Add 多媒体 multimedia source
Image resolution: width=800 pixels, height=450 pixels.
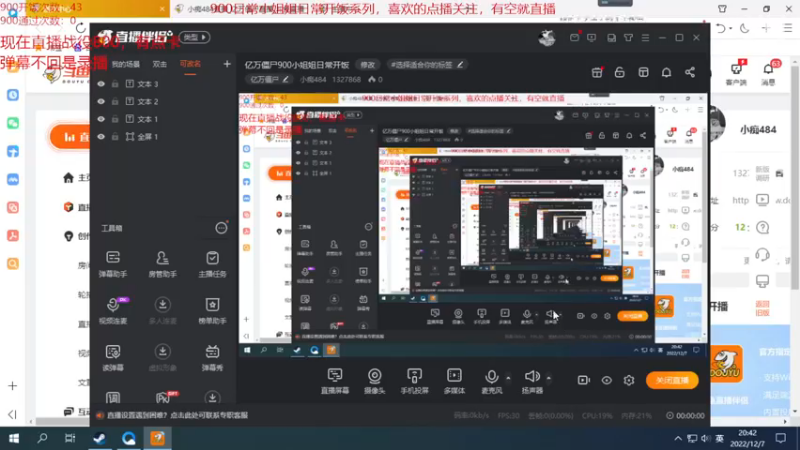tap(454, 381)
